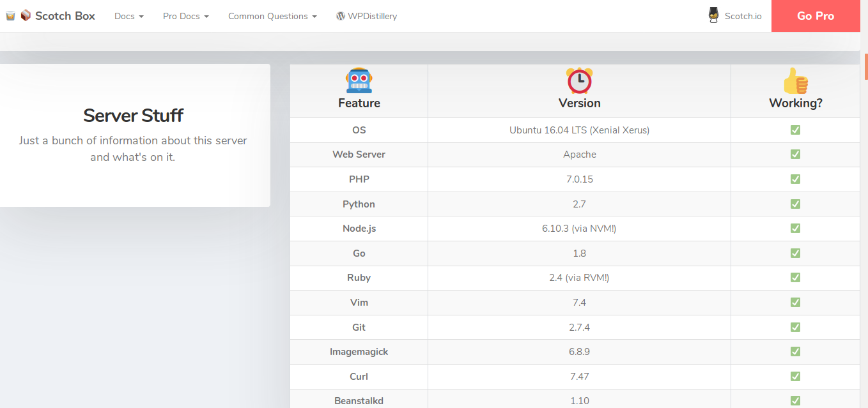Click the green check for Web Server row
The width and height of the screenshot is (868, 408).
[795, 155]
